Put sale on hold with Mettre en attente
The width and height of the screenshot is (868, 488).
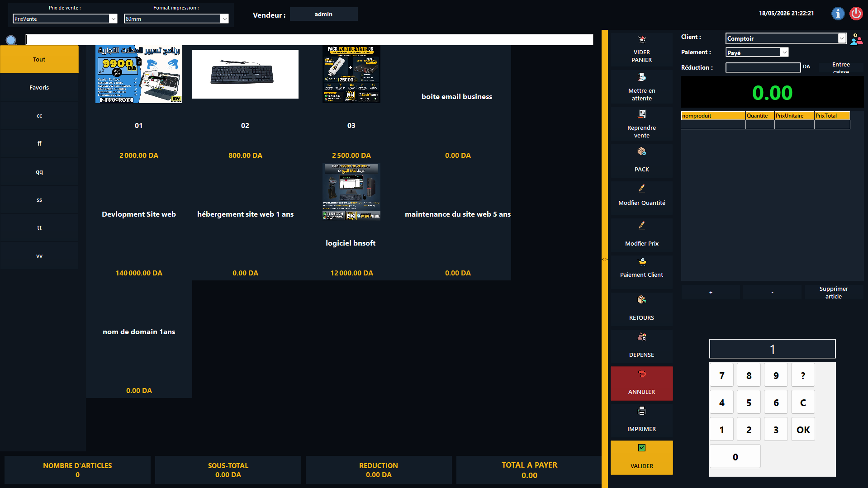click(x=641, y=87)
